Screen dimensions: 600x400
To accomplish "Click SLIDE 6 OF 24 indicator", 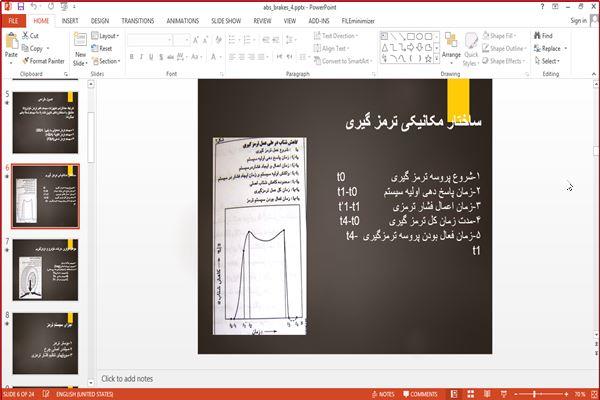I will pos(19,394).
